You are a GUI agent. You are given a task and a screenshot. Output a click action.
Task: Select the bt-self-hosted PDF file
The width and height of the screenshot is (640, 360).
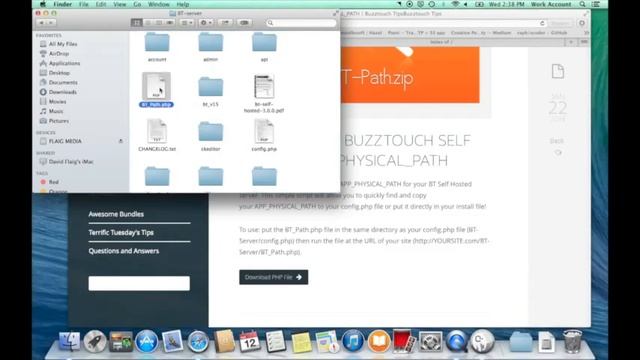click(264, 93)
